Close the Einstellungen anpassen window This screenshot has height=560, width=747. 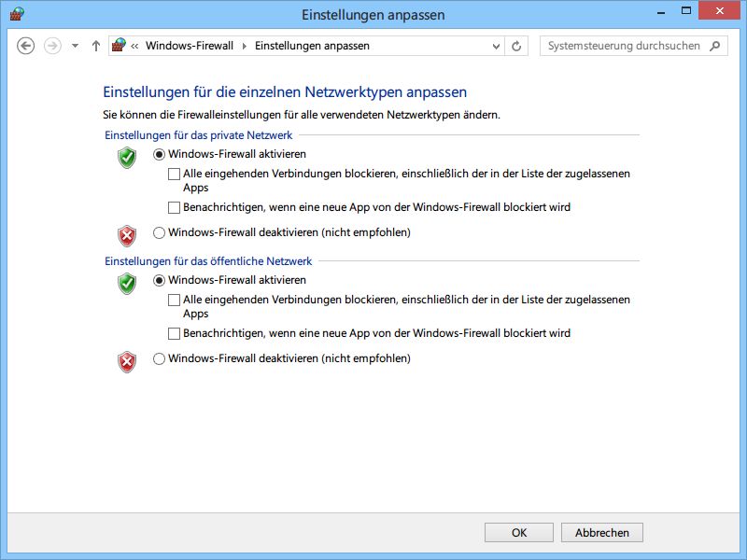[x=719, y=10]
